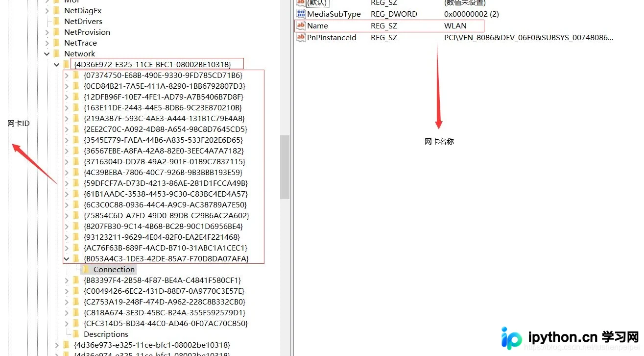Viewport: 644px width, 356px height.
Task: Click folder icon of {CFC314D5-BD34-44C0-AD46-0F07AC70C850}
Action: [x=76, y=323]
